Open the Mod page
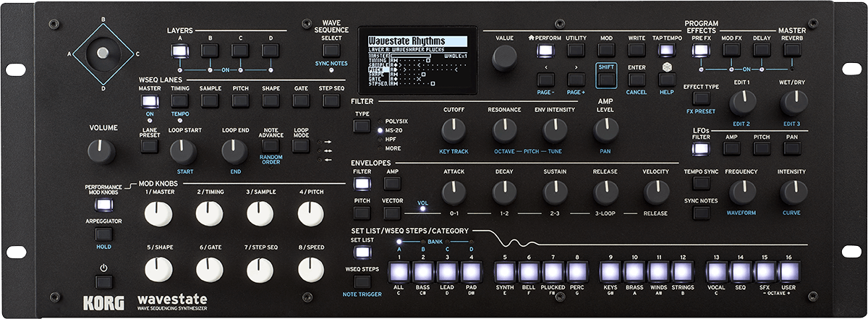Image resolution: width=868 pixels, height=319 pixels. coord(606,50)
